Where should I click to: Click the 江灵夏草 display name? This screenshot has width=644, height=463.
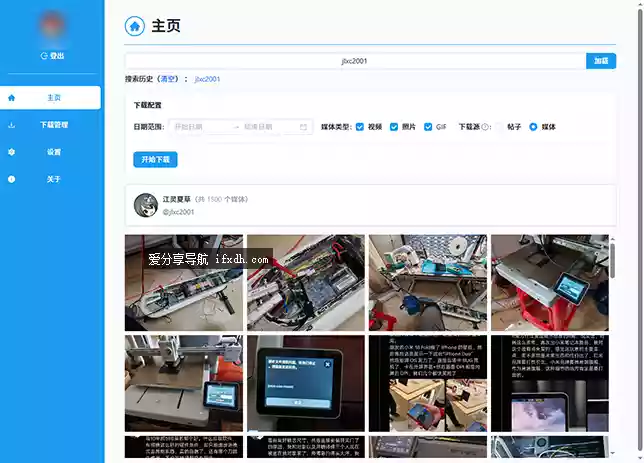pos(177,199)
